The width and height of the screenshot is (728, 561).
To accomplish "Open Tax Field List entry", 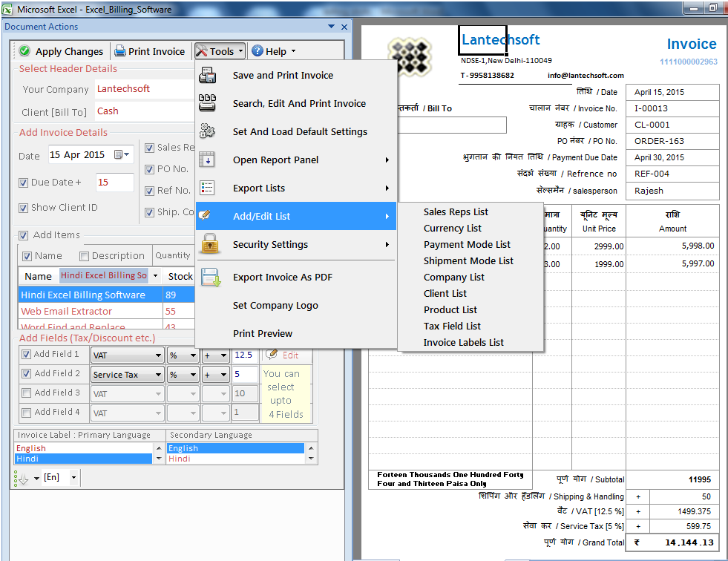I will click(470, 326).
